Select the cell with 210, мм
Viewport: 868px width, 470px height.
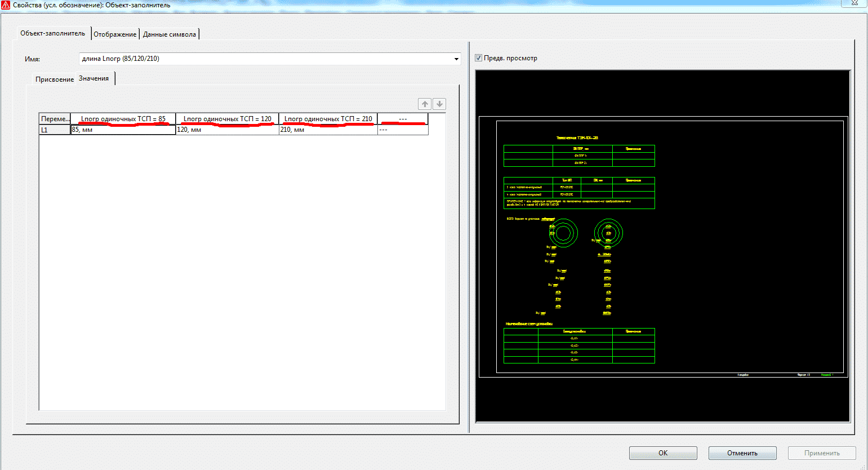point(328,130)
